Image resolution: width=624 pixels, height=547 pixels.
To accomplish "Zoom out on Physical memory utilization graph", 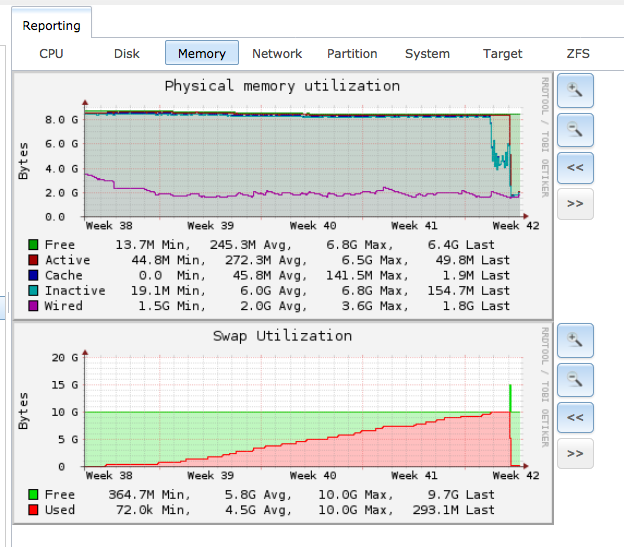I will [575, 129].
